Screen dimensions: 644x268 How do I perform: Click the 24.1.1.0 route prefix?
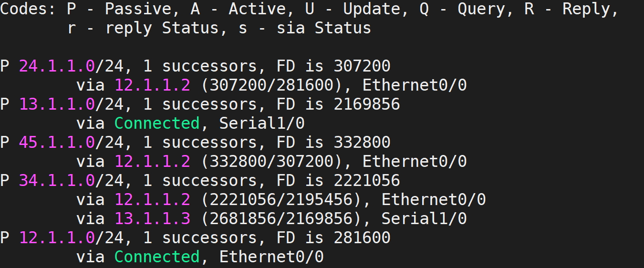57,66
